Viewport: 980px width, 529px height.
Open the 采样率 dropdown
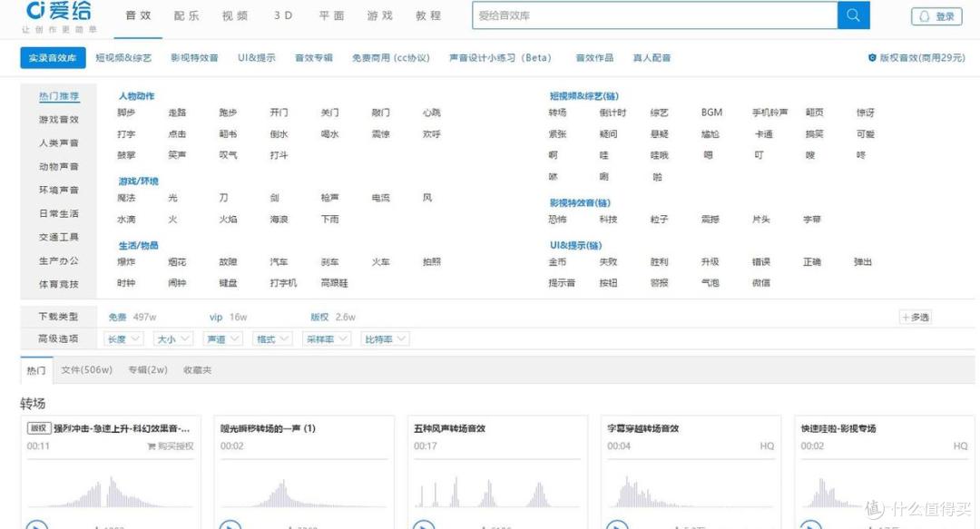[x=327, y=339]
